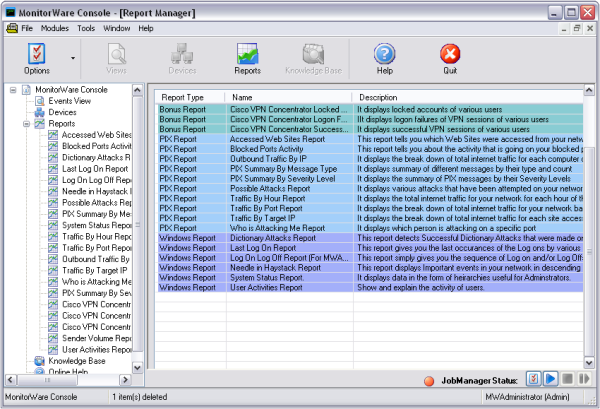600x409 pixels.
Task: Open the Window menu
Action: [116, 28]
